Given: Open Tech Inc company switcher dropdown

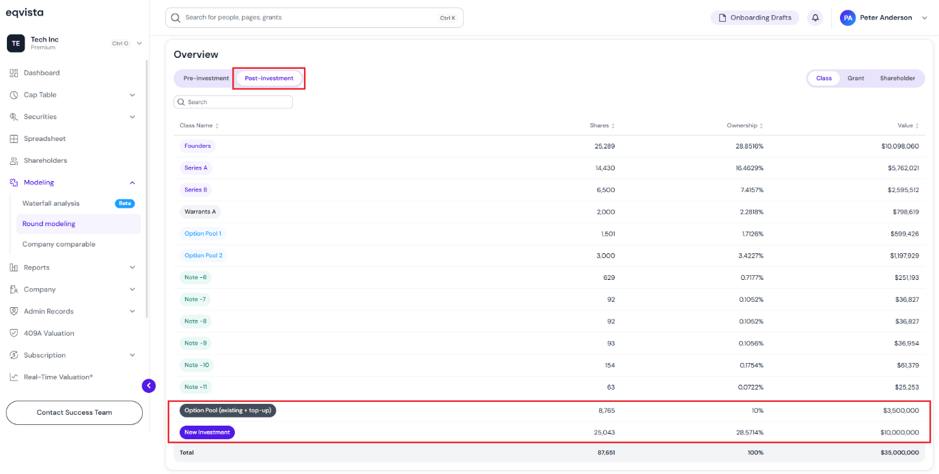Looking at the screenshot, I should point(140,43).
